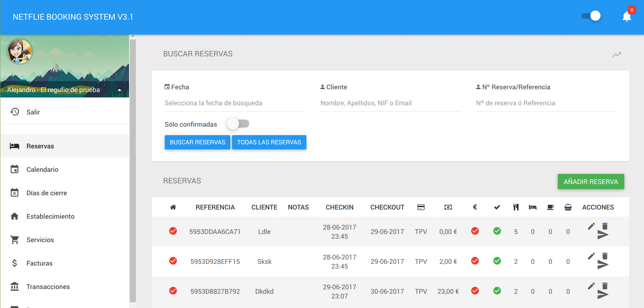Toggle the Sólo confirmadas switch
644x308 pixels.
click(238, 124)
